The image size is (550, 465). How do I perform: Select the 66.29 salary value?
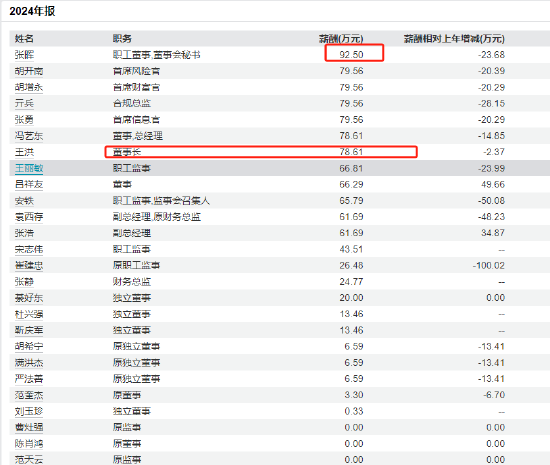coord(351,184)
